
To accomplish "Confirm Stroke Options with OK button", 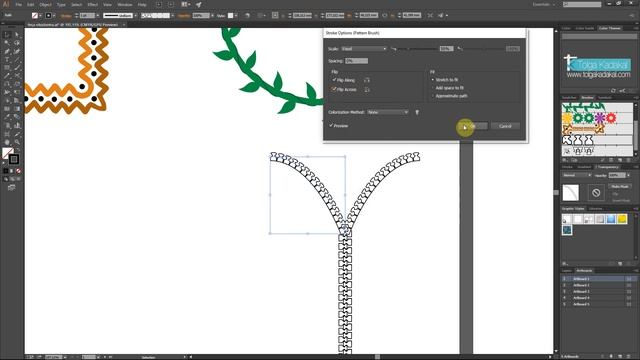I will click(x=473, y=126).
